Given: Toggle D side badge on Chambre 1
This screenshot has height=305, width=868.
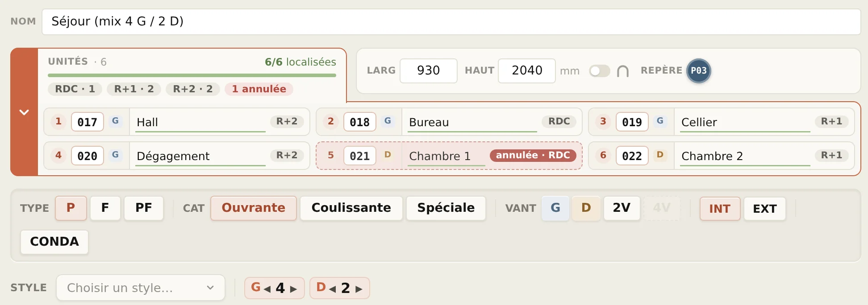Looking at the screenshot, I should click(388, 155).
